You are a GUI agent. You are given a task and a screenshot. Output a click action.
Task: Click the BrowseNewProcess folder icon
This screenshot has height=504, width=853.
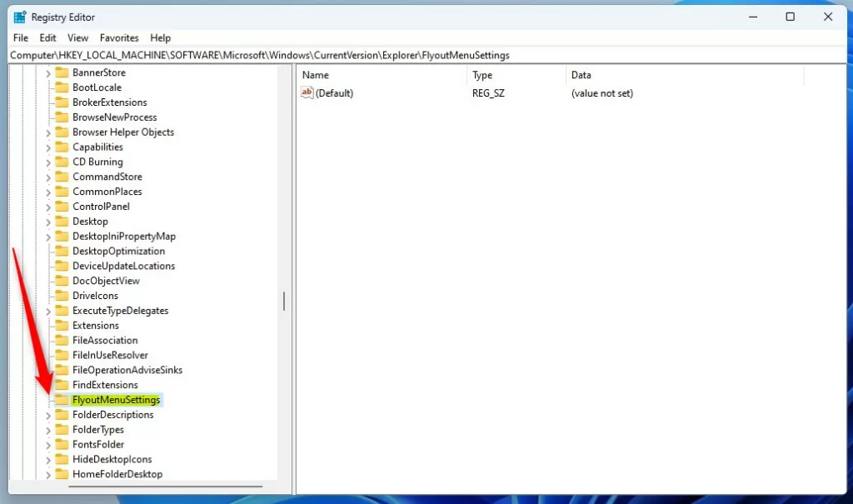click(62, 117)
